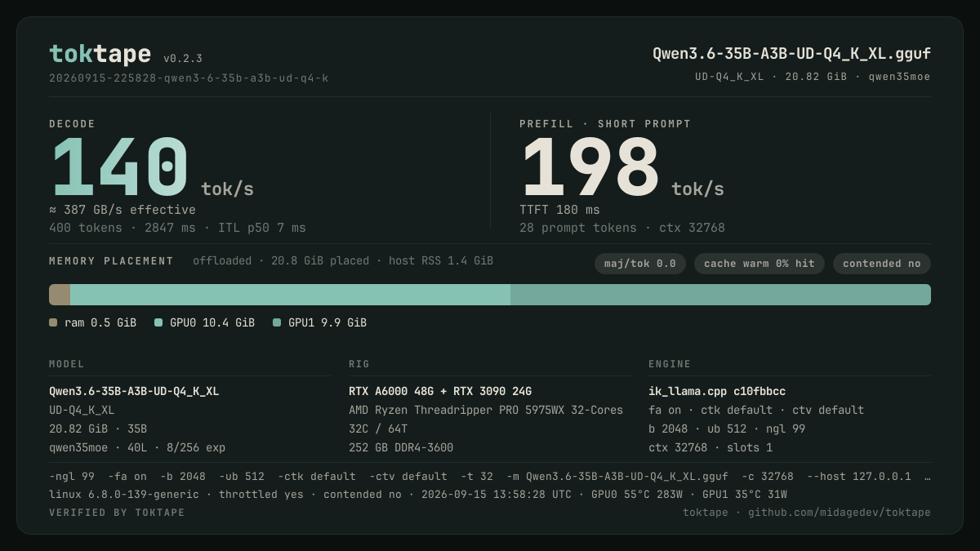Click 'ram 0.5 GiB' legend label
This screenshot has width=980, height=551.
[x=100, y=322]
